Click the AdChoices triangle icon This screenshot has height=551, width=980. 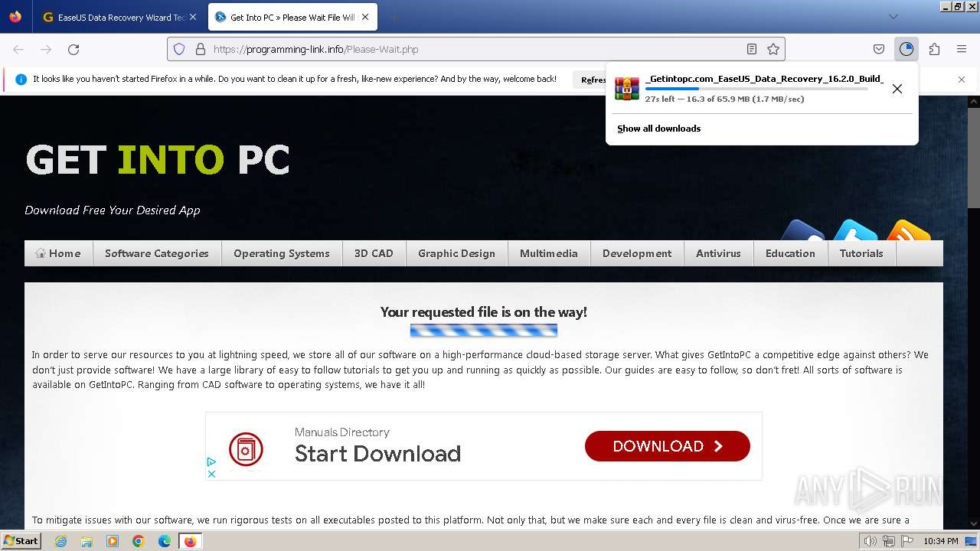tap(211, 461)
